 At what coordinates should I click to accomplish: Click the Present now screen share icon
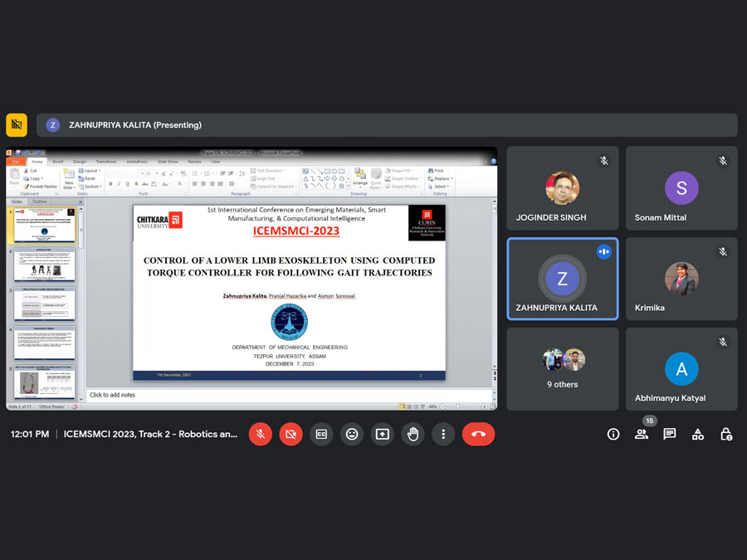click(382, 434)
